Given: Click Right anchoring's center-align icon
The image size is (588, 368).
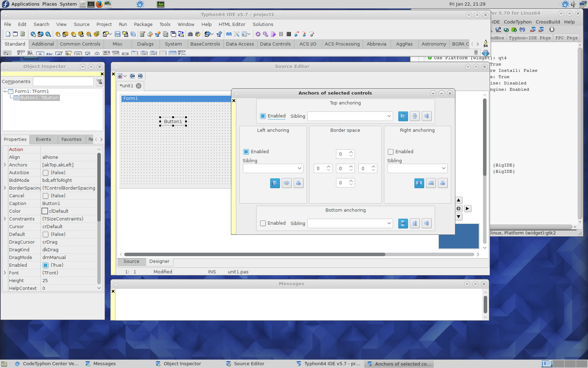Looking at the screenshot, I should point(443,183).
